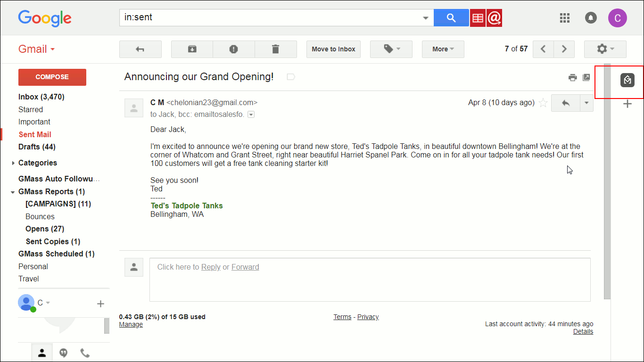Click the Move to Inbox button
Screen dimensions: 644x362
point(333,49)
